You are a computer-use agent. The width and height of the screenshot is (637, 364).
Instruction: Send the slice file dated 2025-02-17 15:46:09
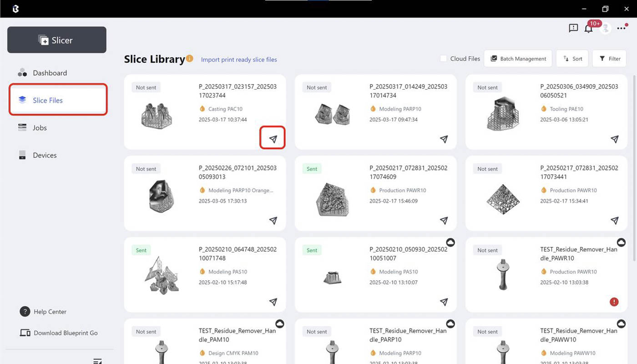tap(444, 221)
